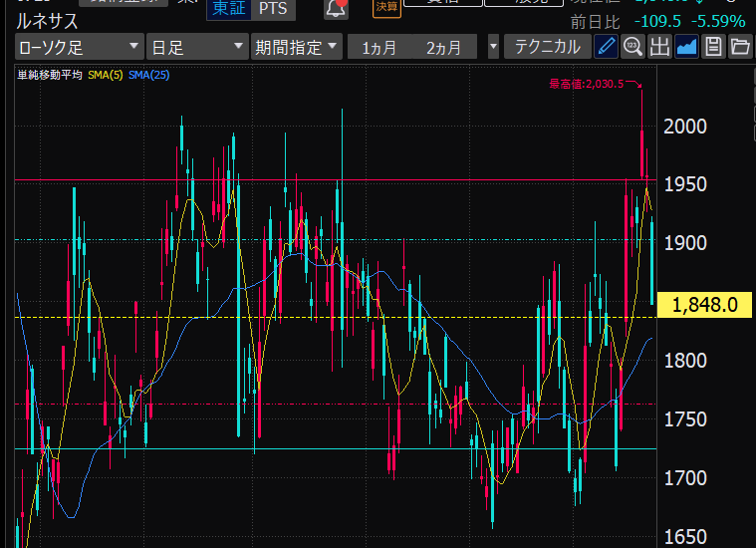This screenshot has height=548, width=756.
Task: Click the SMA(5) legend label
Action: tap(106, 76)
